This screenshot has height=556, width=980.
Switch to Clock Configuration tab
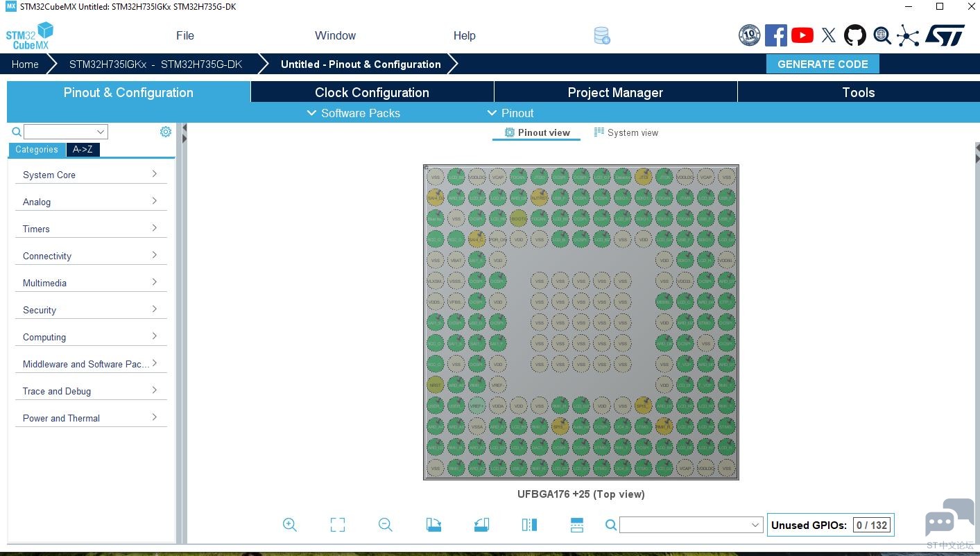(372, 92)
